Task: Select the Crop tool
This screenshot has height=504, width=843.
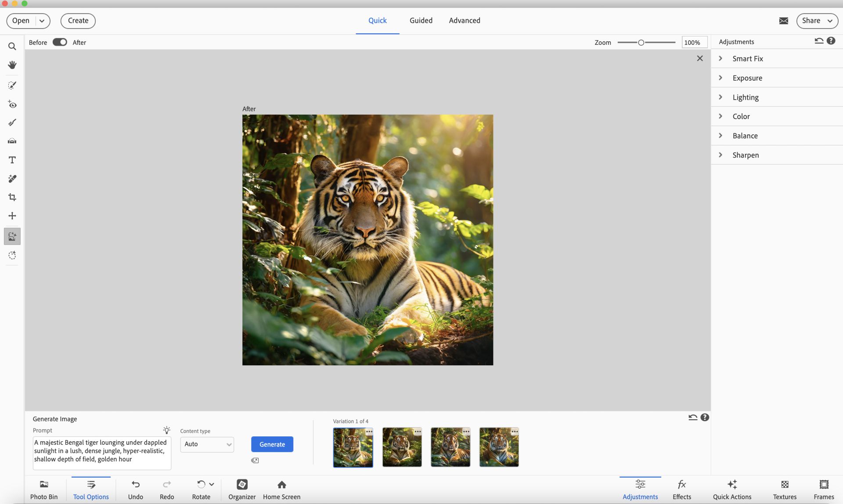Action: [12, 197]
